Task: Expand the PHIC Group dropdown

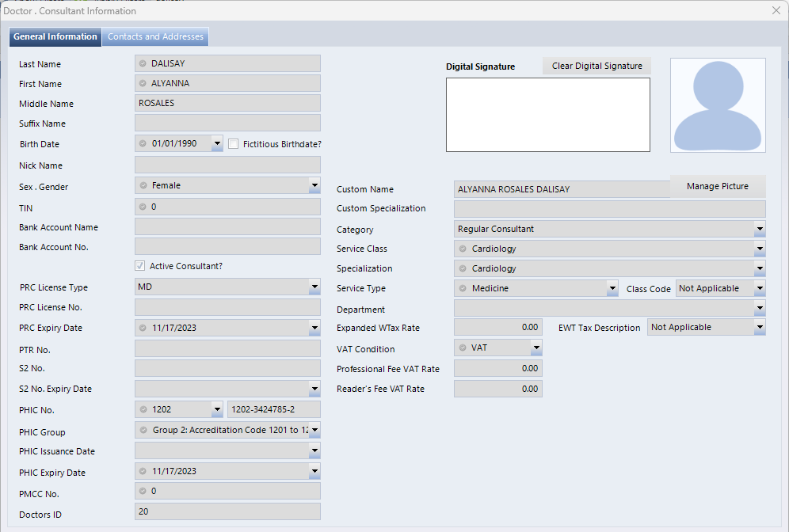Action: click(x=314, y=430)
